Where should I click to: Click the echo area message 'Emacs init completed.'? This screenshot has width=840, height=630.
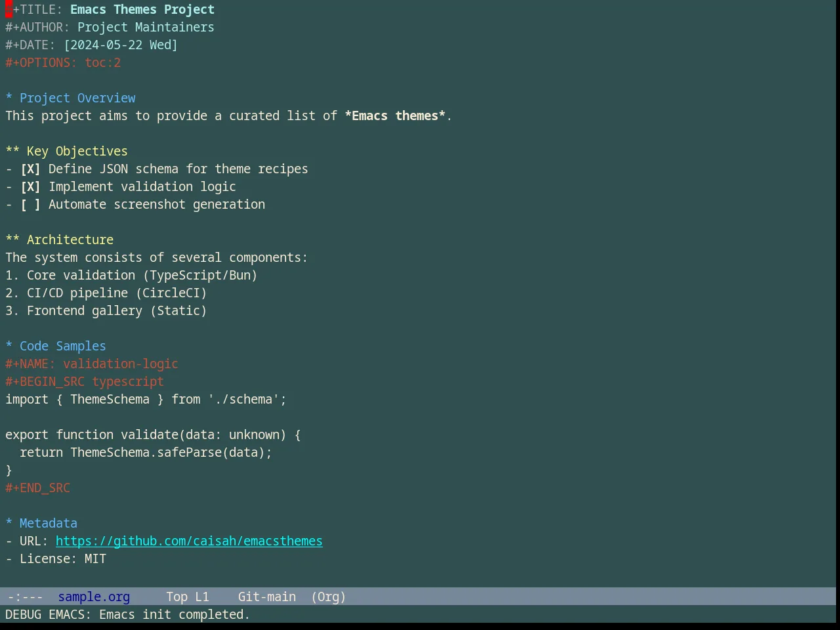[x=175, y=614]
